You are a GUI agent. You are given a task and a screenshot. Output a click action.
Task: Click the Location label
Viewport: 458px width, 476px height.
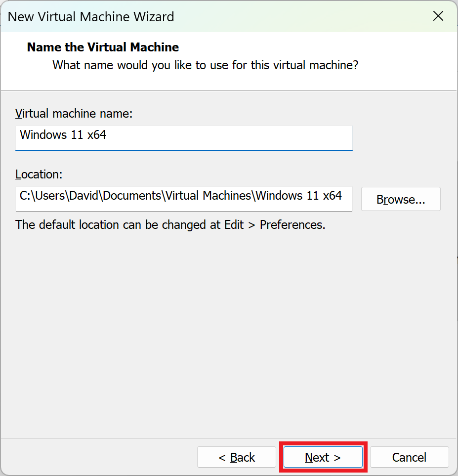[39, 174]
